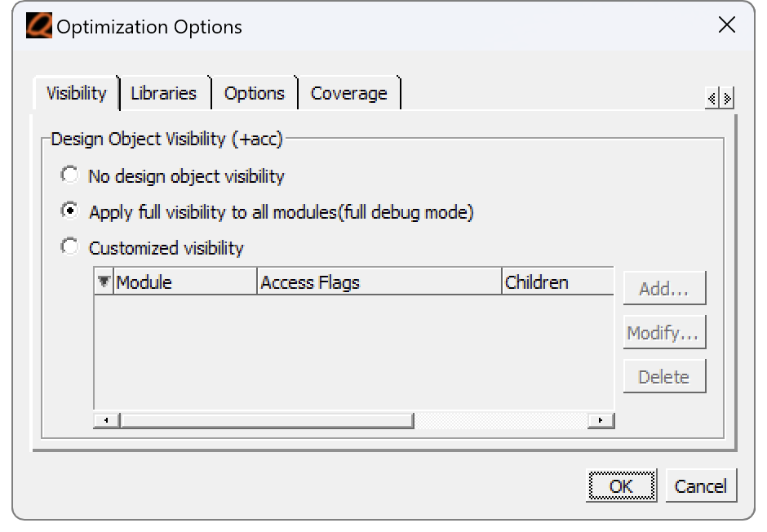Click the Questa logo icon in title bar
Viewport: 767px width, 532px height.
39,25
